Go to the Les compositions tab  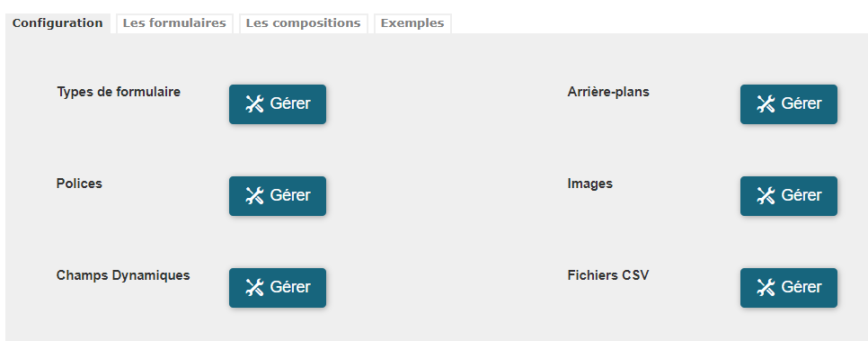304,23
